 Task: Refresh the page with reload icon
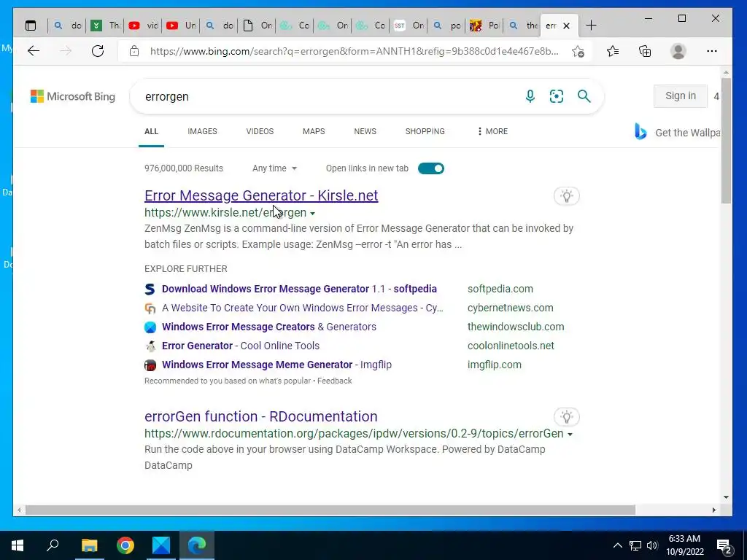tap(98, 51)
